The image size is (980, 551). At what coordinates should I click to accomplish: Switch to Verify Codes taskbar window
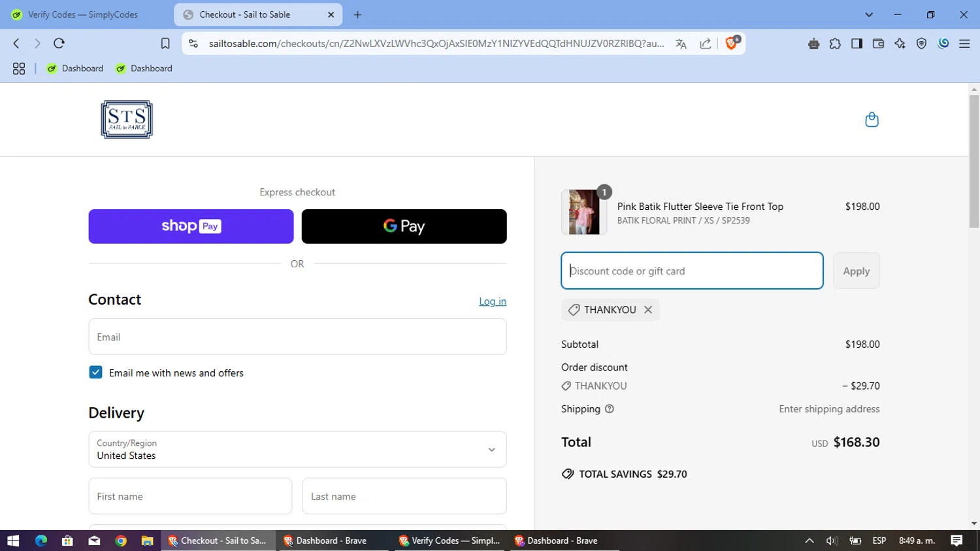(449, 541)
